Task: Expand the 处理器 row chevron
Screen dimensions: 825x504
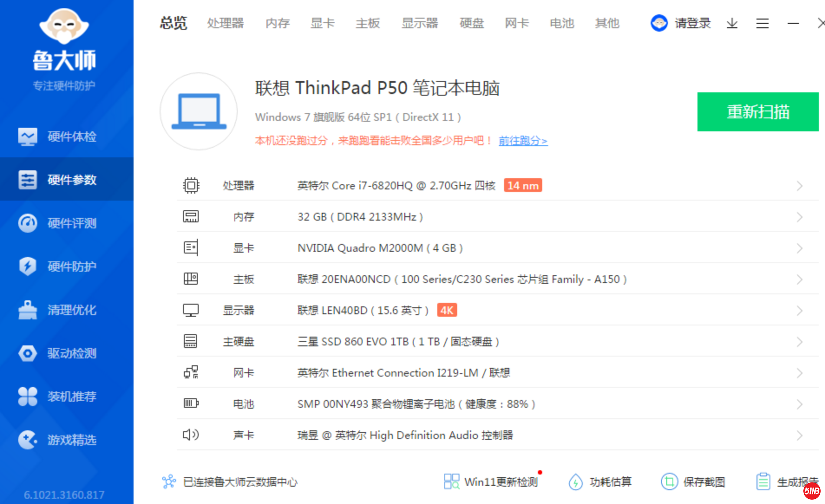Action: pyautogui.click(x=799, y=186)
